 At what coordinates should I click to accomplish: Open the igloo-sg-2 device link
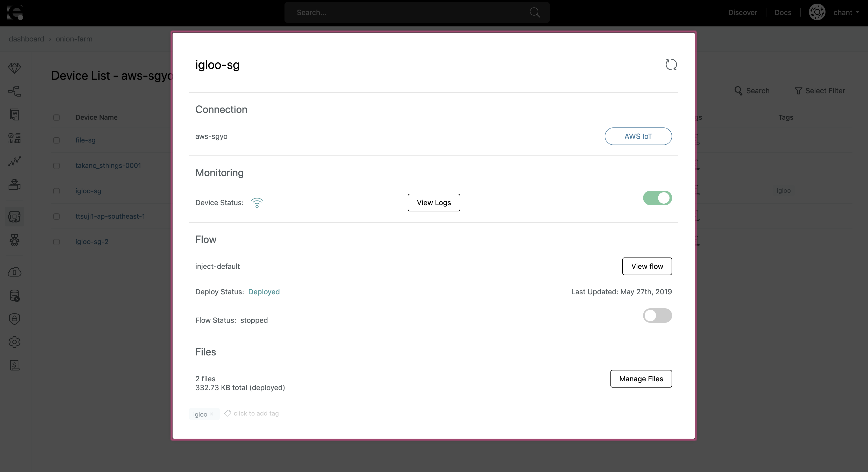coord(92,241)
